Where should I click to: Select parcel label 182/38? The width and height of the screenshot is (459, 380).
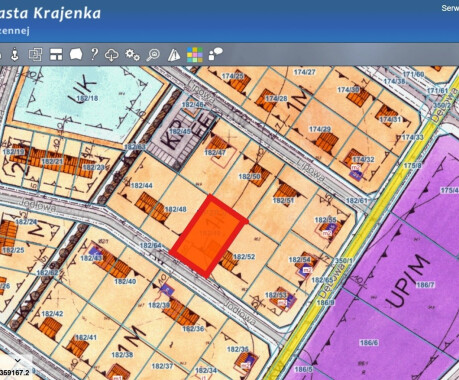click(x=122, y=355)
